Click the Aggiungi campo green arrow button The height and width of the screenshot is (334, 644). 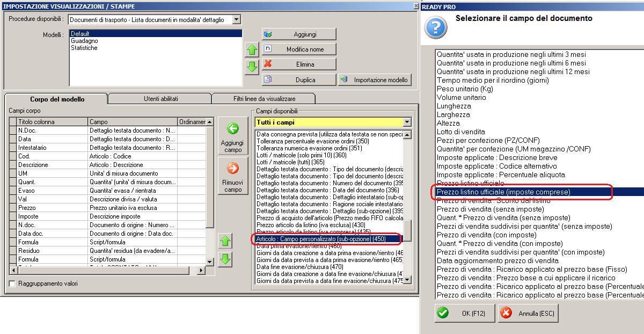click(233, 137)
